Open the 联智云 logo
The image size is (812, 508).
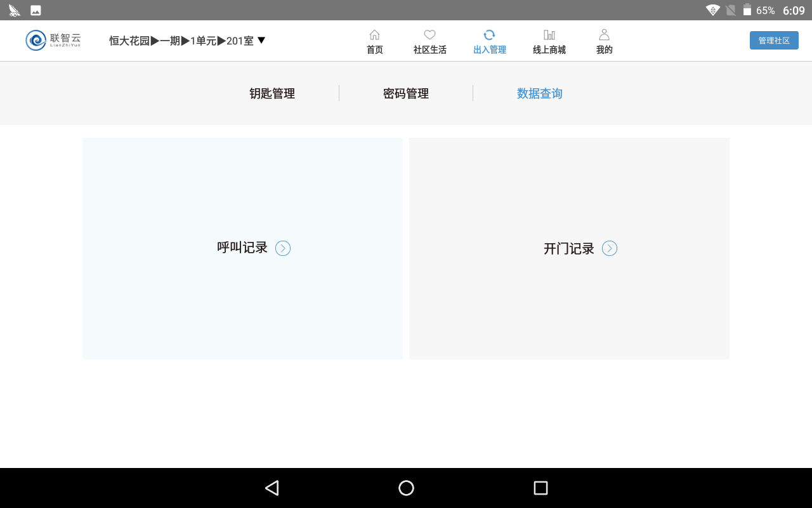tap(53, 40)
